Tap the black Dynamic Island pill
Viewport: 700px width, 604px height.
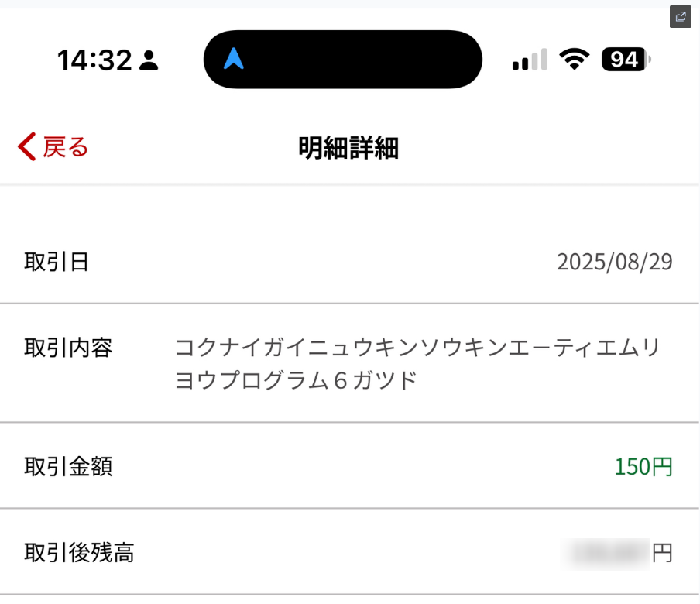tap(342, 60)
